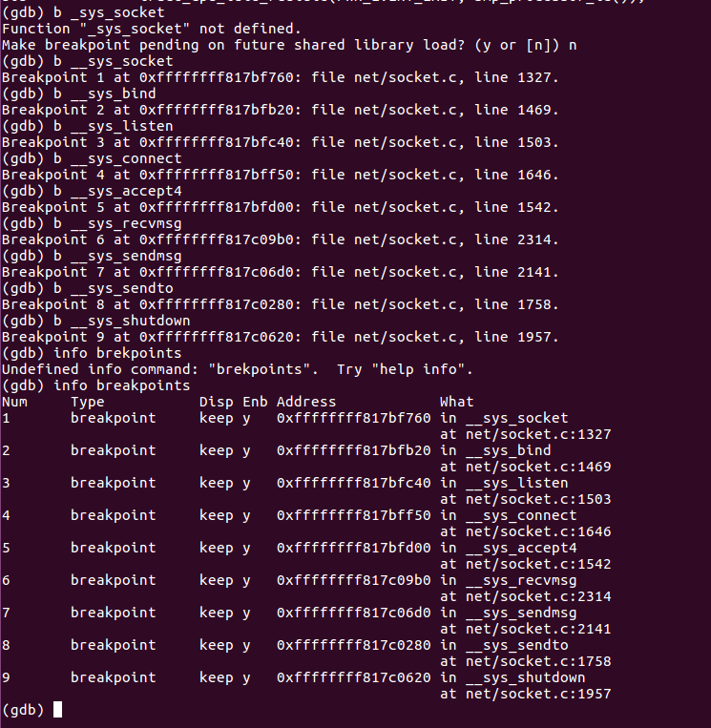Click the Enb "y" value for breakpoint 6

[246, 580]
